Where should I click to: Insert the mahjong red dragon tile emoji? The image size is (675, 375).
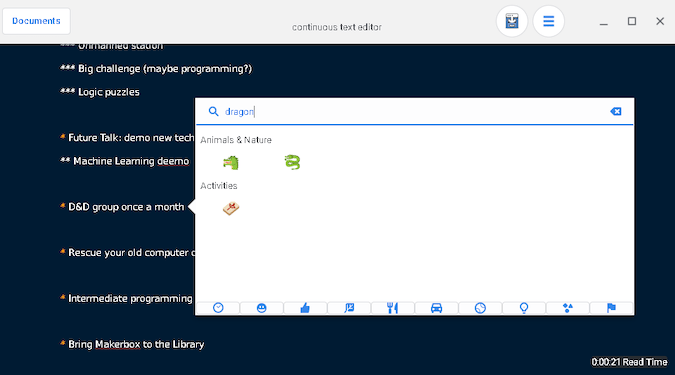tap(231, 208)
